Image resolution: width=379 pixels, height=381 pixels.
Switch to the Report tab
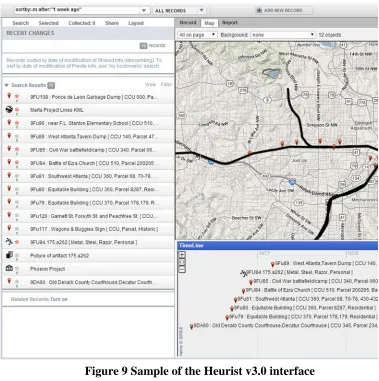pos(230,23)
